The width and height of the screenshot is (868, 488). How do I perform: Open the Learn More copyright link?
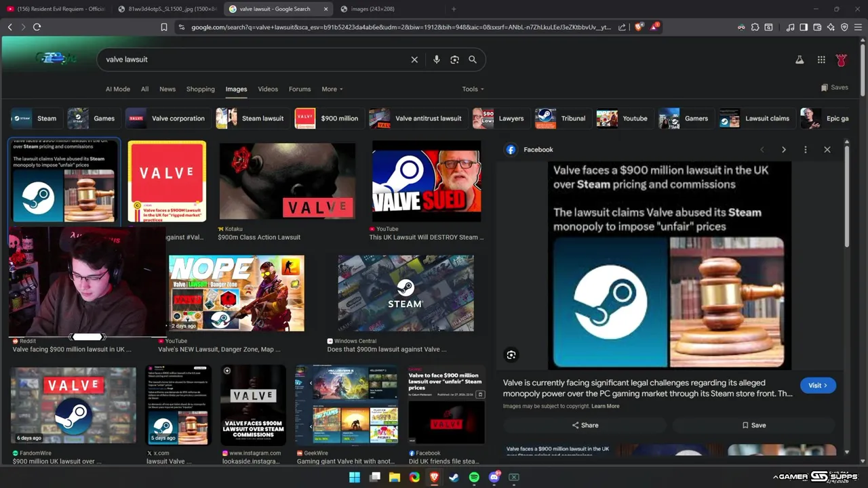click(605, 406)
